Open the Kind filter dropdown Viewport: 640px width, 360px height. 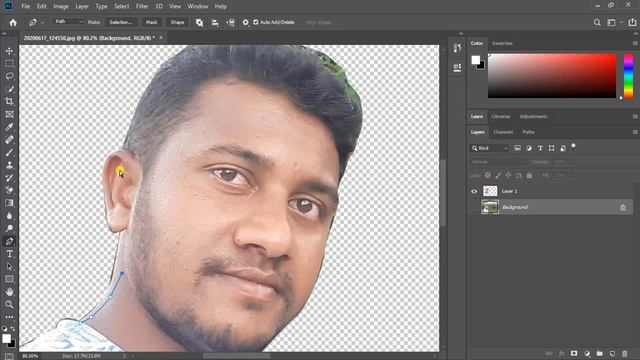point(490,148)
